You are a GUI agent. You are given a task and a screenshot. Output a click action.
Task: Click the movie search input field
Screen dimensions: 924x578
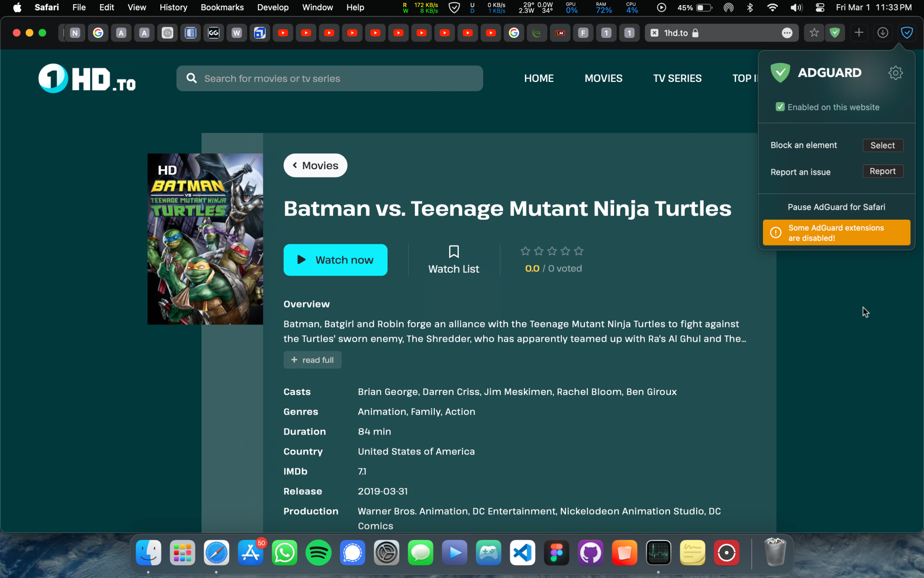click(x=330, y=78)
